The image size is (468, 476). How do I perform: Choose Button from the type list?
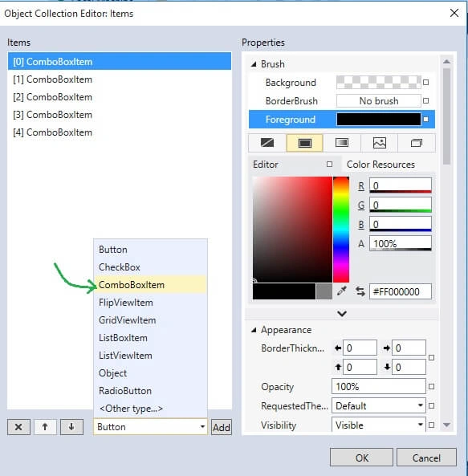point(151,250)
